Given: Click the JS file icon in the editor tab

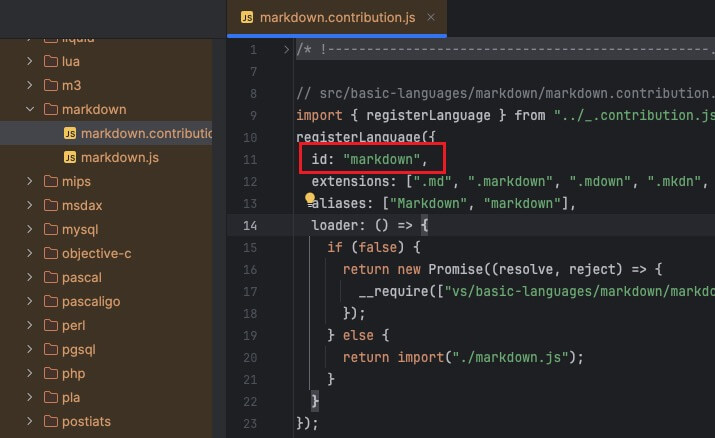Looking at the screenshot, I should [x=247, y=17].
